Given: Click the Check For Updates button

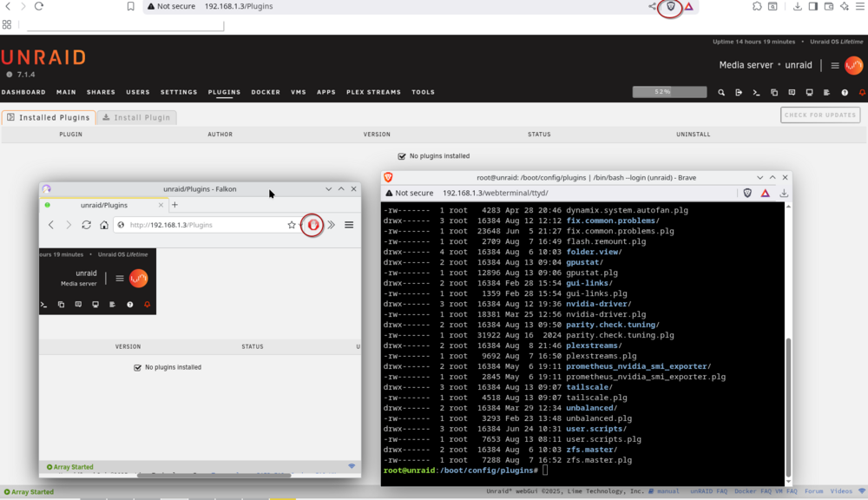Looking at the screenshot, I should point(820,115).
